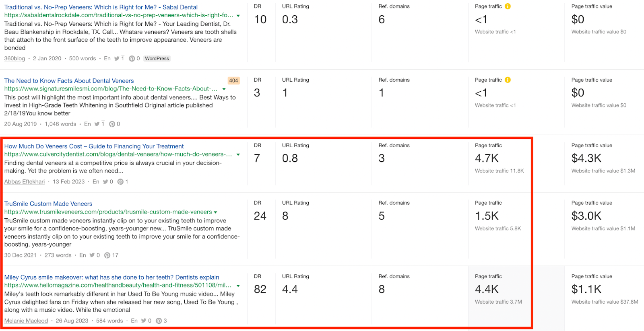This screenshot has width=644, height=331.
Task: Click Page traffic value $1.1K
Action: click(x=586, y=289)
